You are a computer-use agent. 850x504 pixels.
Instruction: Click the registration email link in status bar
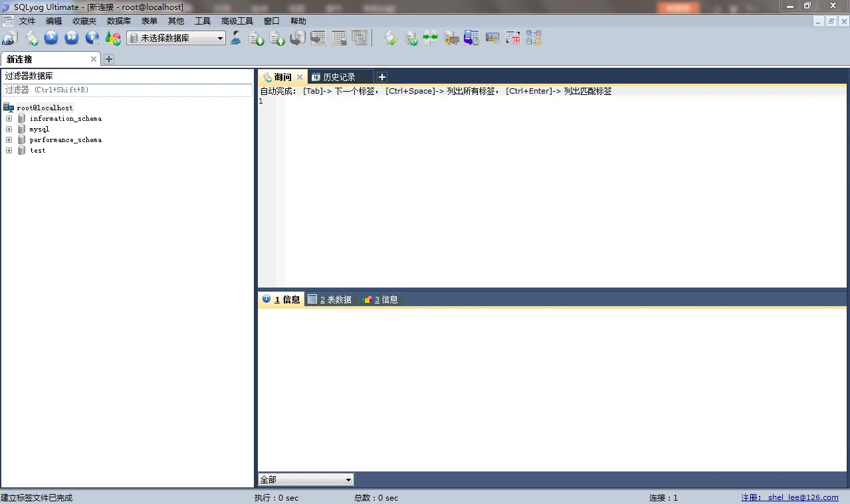coord(790,497)
